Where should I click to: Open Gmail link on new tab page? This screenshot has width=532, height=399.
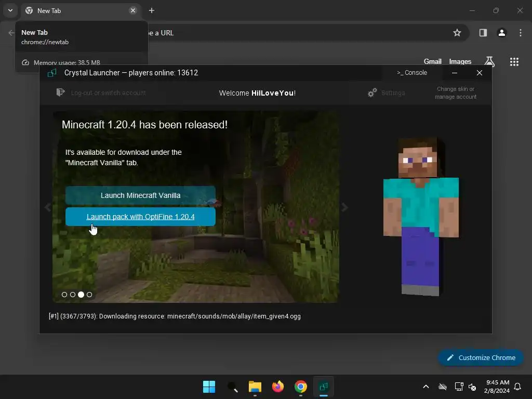tap(433, 61)
